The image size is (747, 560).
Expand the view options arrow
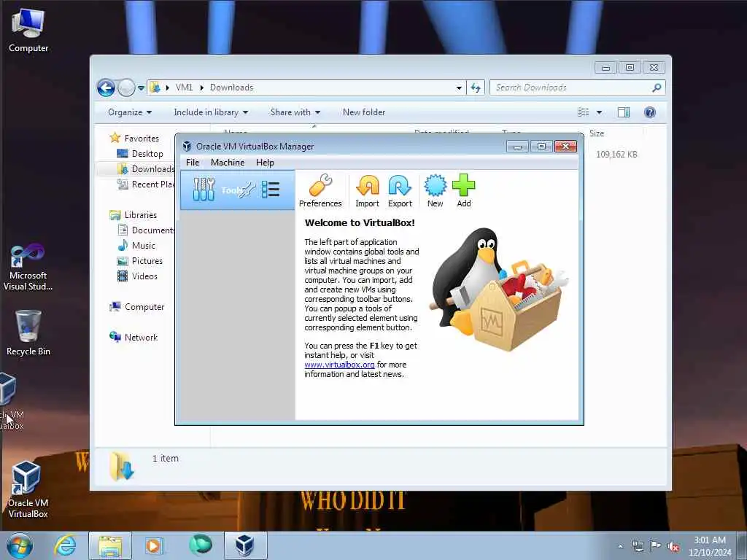pos(600,112)
